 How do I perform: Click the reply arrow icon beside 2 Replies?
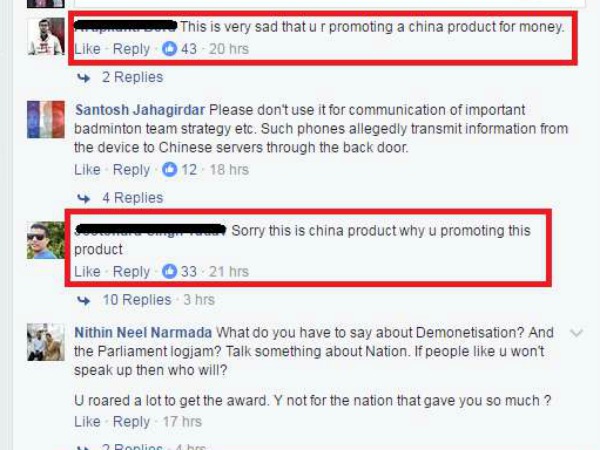[x=84, y=78]
